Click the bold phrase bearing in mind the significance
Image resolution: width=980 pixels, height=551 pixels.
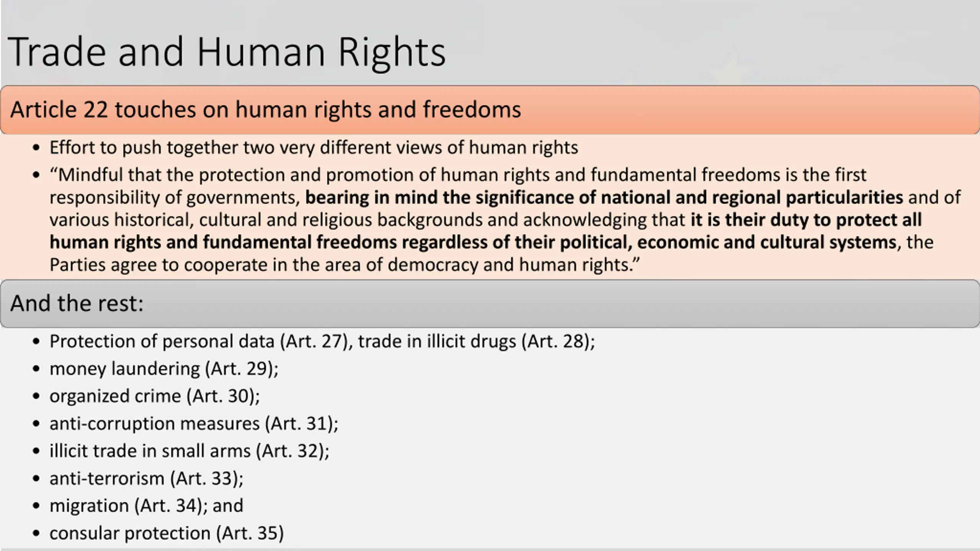coord(604,197)
